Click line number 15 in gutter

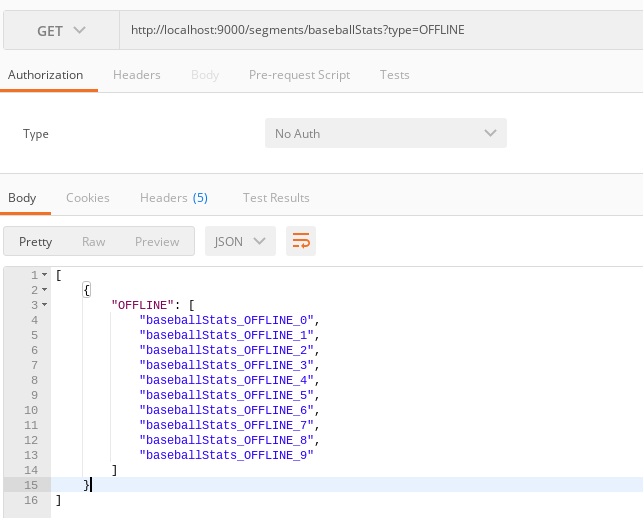click(x=31, y=485)
